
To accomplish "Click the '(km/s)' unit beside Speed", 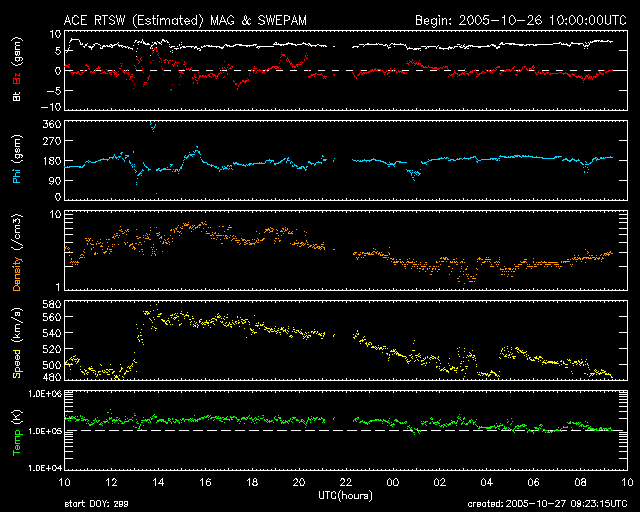I will click(x=17, y=325).
